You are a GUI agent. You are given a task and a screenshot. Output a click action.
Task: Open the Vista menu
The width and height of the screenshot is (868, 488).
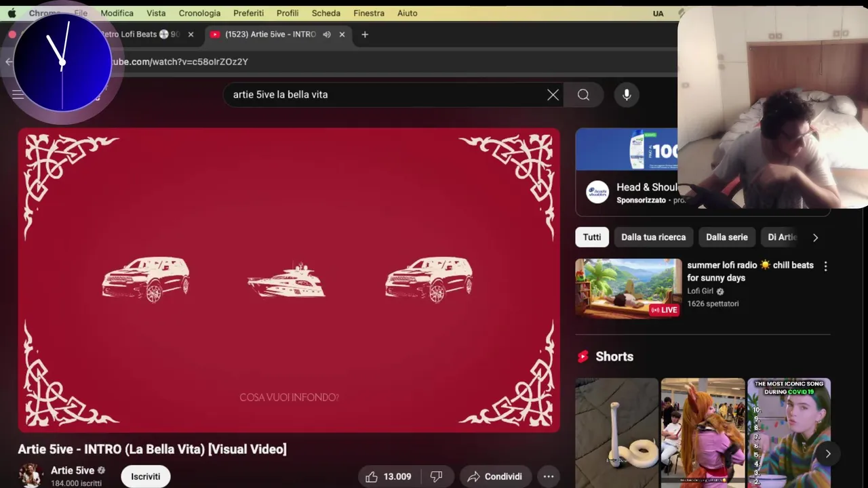(156, 13)
